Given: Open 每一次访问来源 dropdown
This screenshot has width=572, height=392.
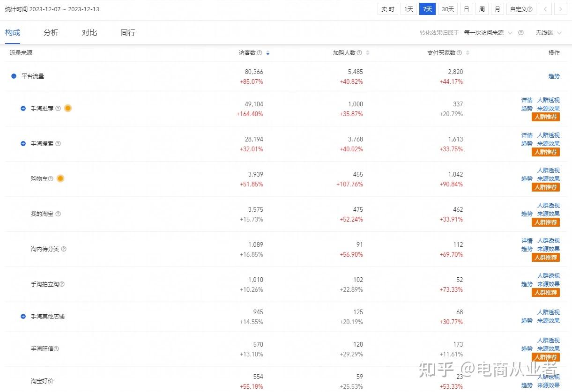Looking at the screenshot, I should 488,33.
